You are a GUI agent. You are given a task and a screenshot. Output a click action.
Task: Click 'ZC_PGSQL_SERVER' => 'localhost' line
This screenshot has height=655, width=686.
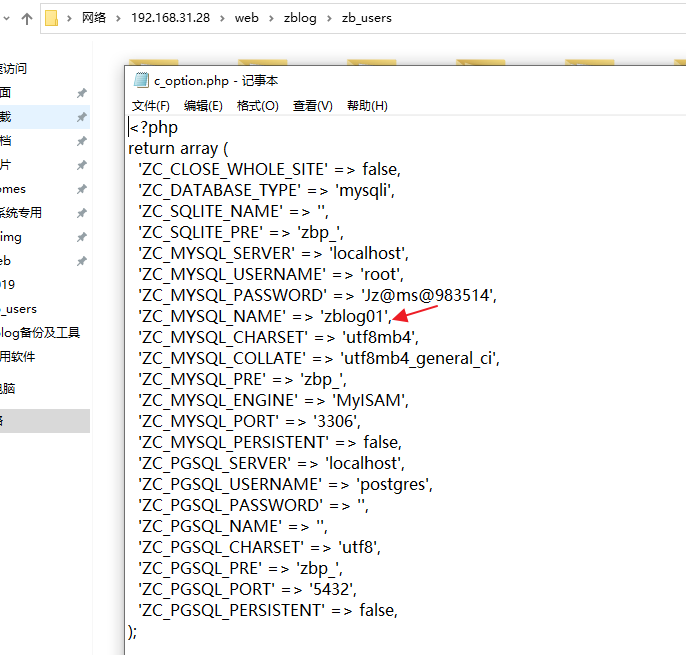tap(272, 463)
